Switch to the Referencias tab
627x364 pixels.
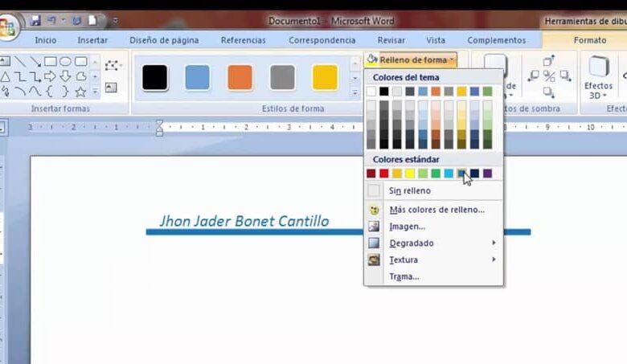(x=243, y=40)
